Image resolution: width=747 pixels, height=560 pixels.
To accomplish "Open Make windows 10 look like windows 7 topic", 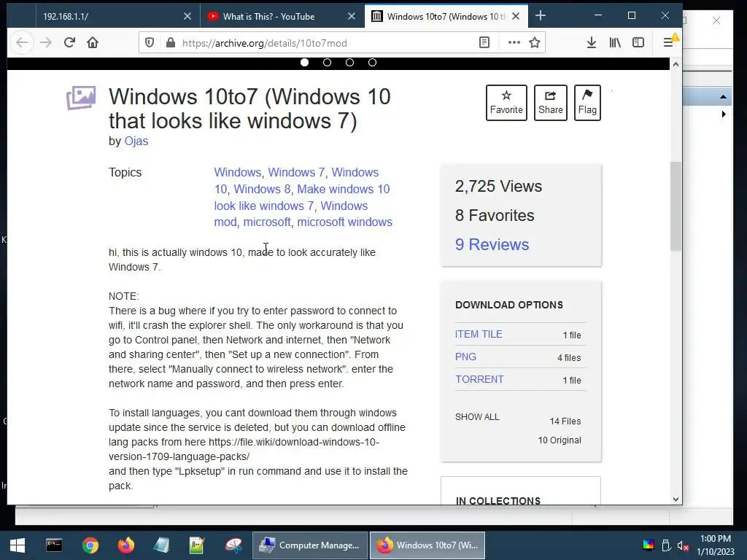I will [x=302, y=197].
